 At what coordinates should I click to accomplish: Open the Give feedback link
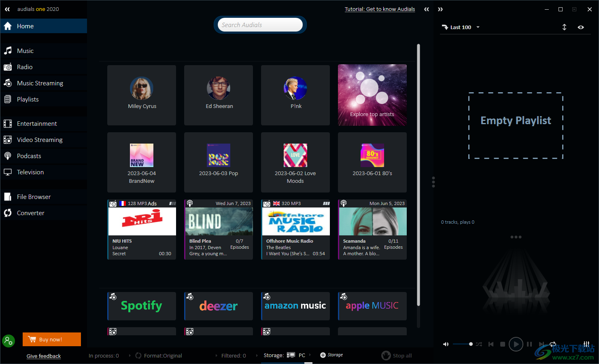click(x=44, y=356)
